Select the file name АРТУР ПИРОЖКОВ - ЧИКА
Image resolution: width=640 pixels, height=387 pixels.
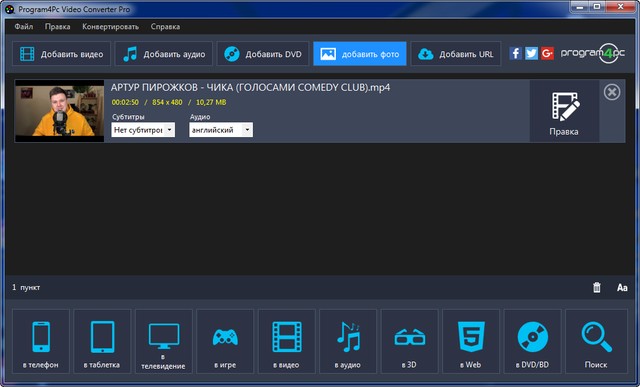250,87
